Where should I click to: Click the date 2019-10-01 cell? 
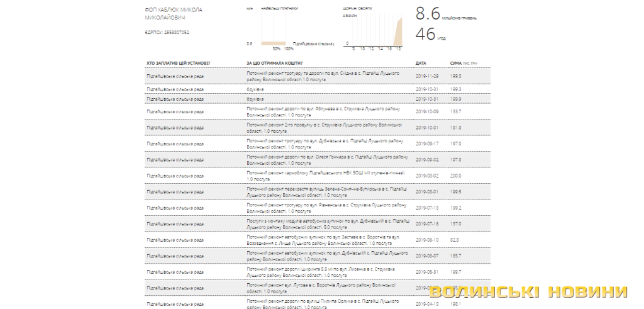426,127
